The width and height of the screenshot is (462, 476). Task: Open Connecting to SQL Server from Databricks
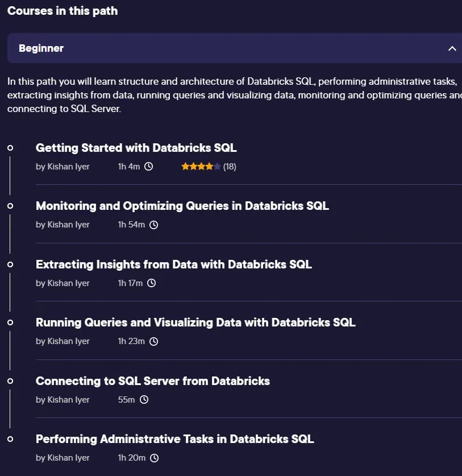coord(153,381)
